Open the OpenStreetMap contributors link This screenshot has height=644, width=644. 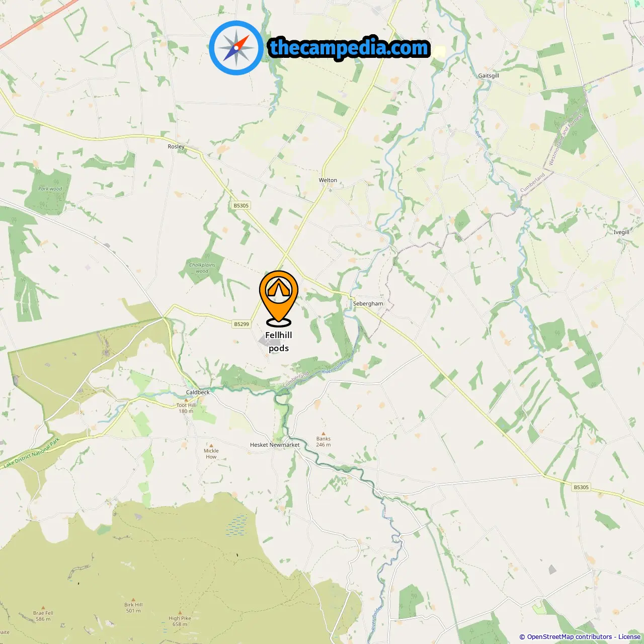pos(570,637)
